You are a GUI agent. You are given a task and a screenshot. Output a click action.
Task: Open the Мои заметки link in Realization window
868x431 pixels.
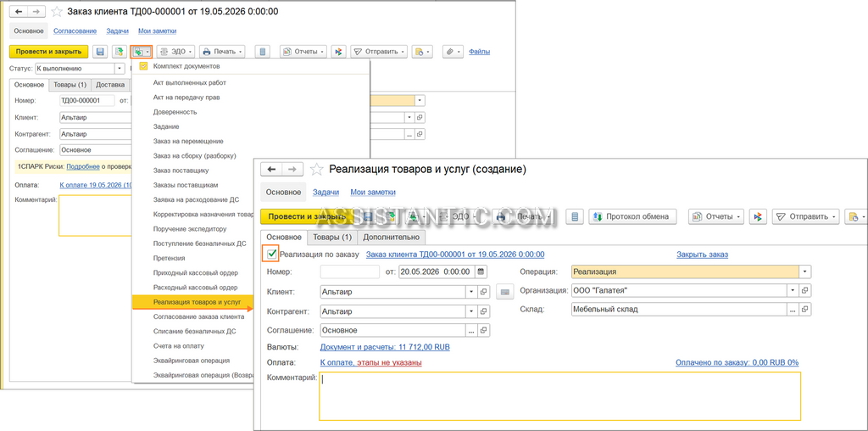tap(373, 193)
